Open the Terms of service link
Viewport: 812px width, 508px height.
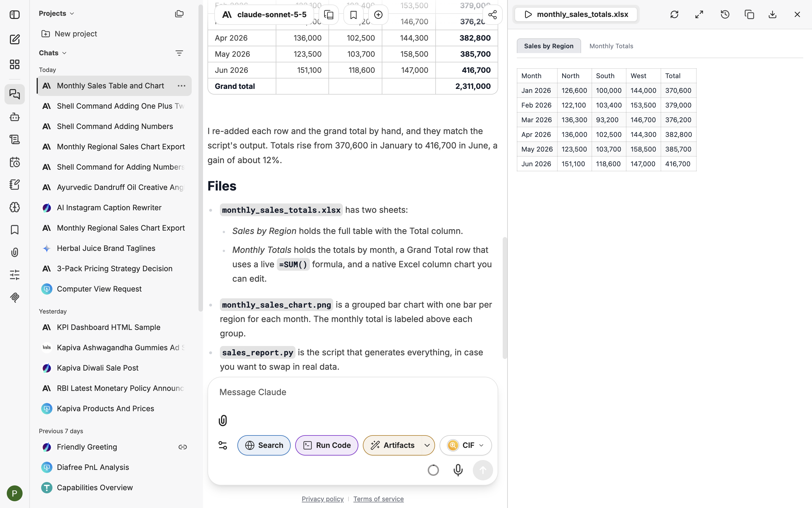click(x=378, y=499)
